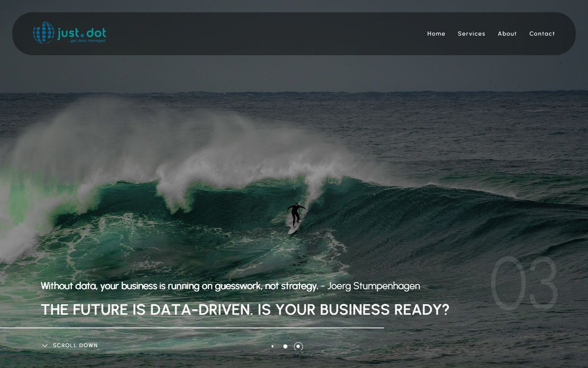Click the 'The future is data-driven' headline
Image resolution: width=588 pixels, height=368 pixels.
(245, 310)
